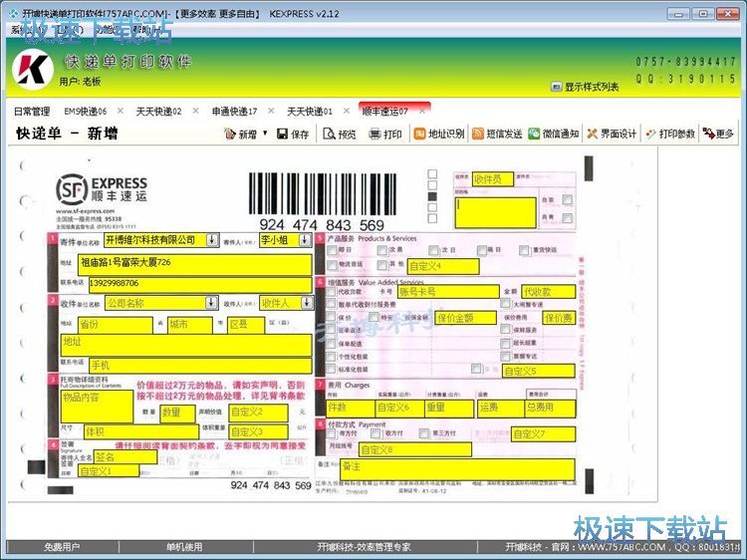Close the 申通快递17 tab
This screenshot has width=747, height=560.
coord(271,111)
